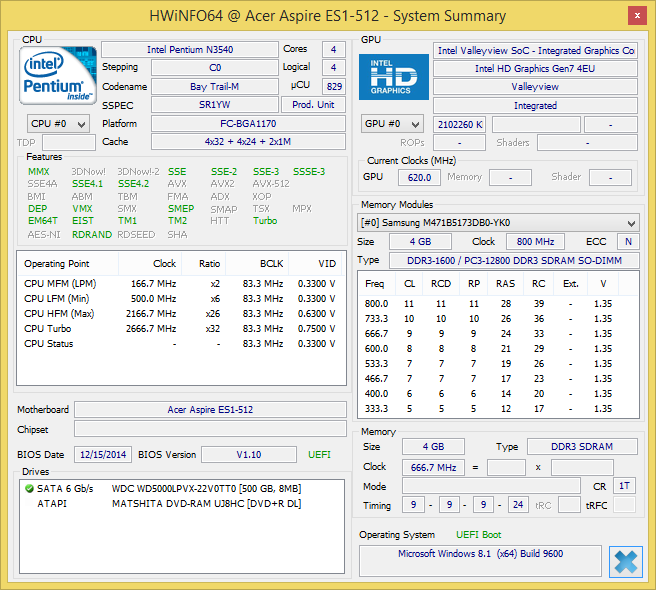The image size is (656, 590).
Task: Click the Turbo feature label
Action: pyautogui.click(x=264, y=221)
